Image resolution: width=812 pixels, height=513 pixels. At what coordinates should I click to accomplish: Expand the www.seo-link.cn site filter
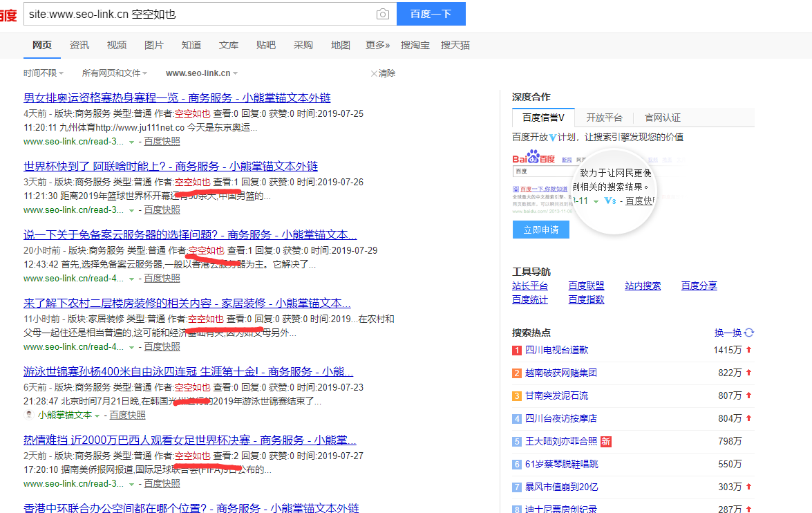click(x=202, y=73)
